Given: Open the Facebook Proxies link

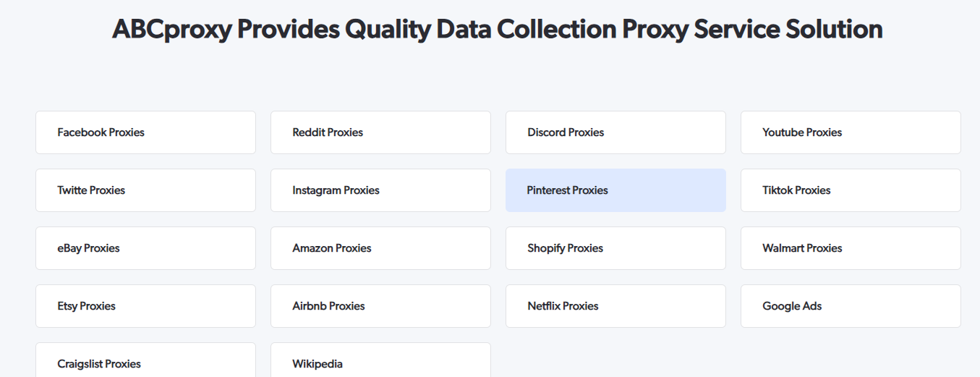Looking at the screenshot, I should click(145, 132).
